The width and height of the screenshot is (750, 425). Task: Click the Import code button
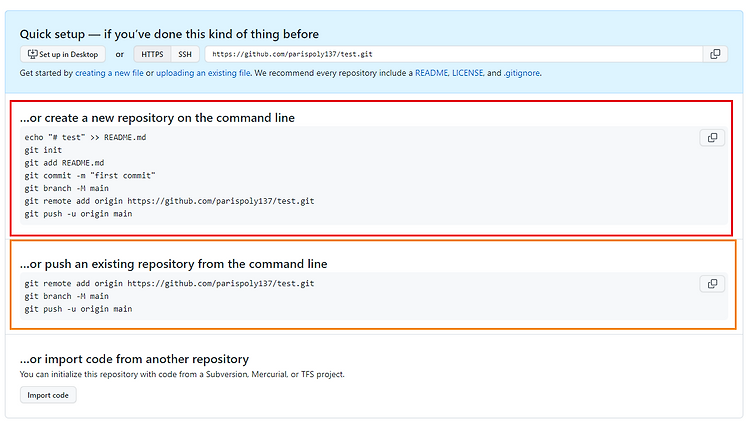click(48, 395)
